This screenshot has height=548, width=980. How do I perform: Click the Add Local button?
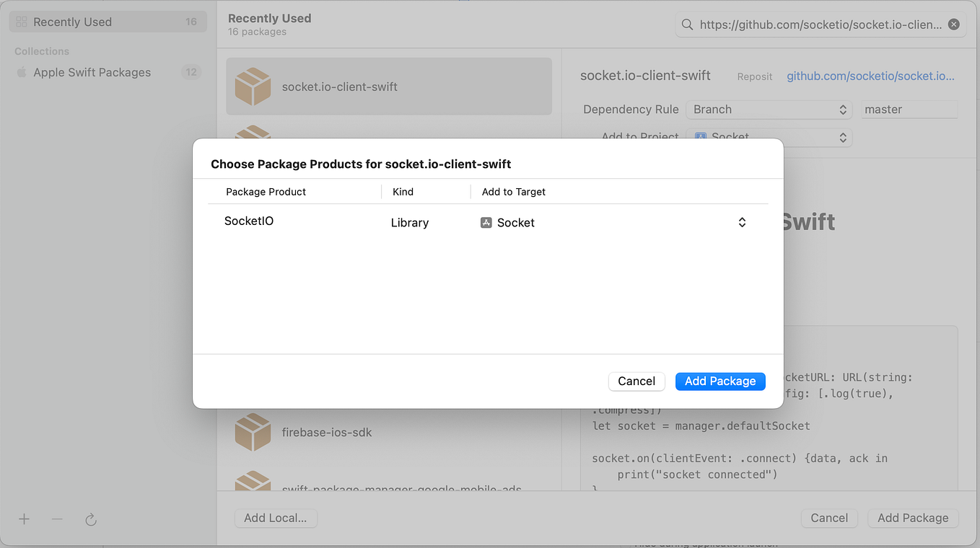tap(276, 518)
